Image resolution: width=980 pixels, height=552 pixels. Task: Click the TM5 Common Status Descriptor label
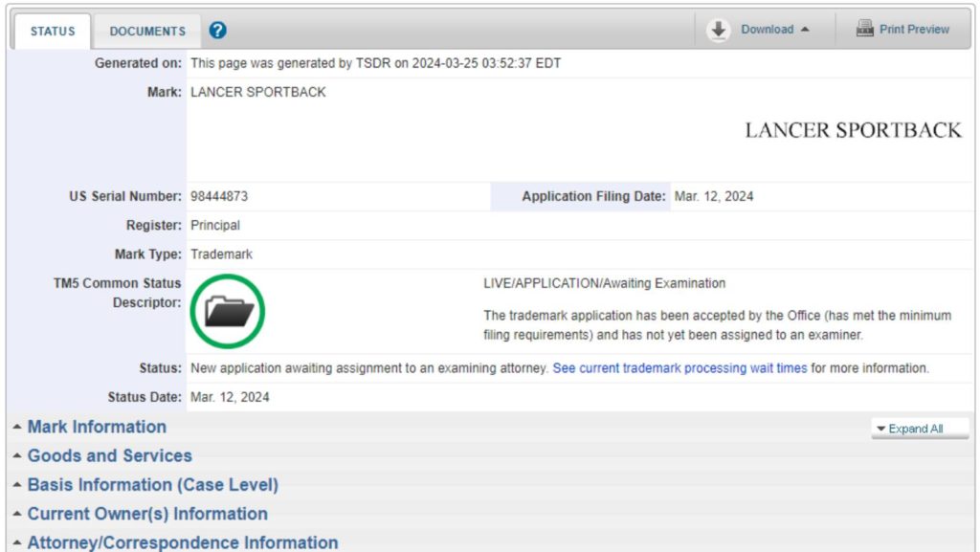[118, 293]
